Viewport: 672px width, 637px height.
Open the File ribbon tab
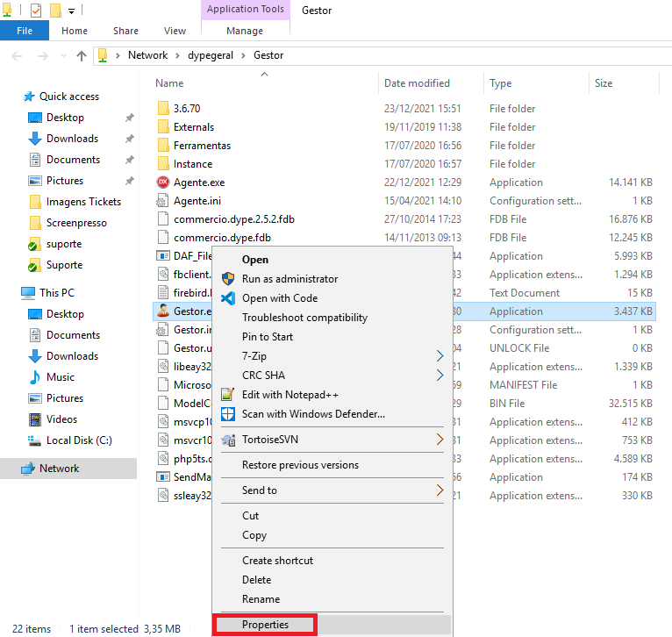tap(25, 31)
